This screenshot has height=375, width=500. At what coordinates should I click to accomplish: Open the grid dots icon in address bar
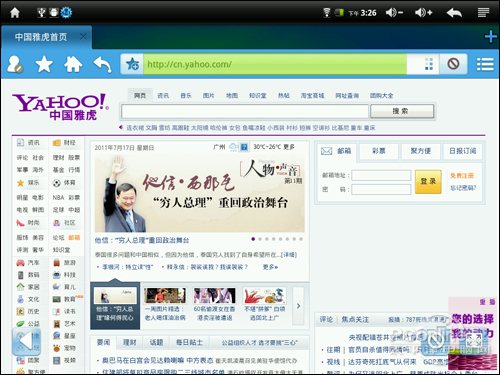pos(429,64)
